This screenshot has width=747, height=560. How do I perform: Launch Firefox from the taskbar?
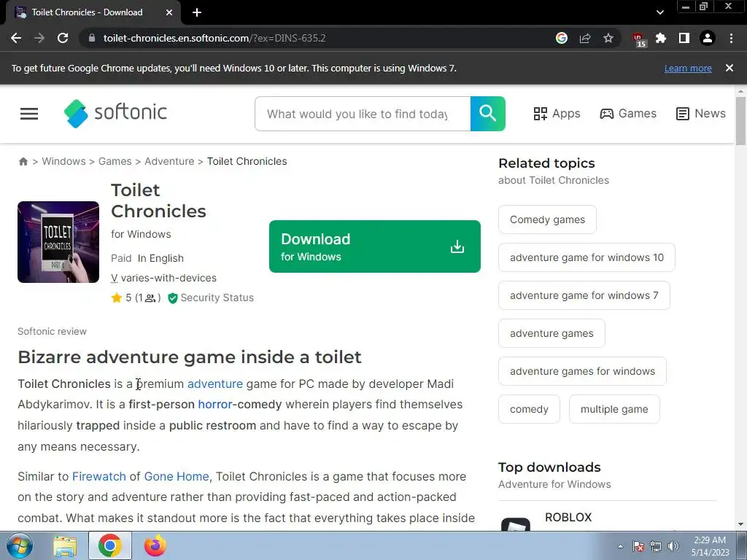click(x=155, y=545)
